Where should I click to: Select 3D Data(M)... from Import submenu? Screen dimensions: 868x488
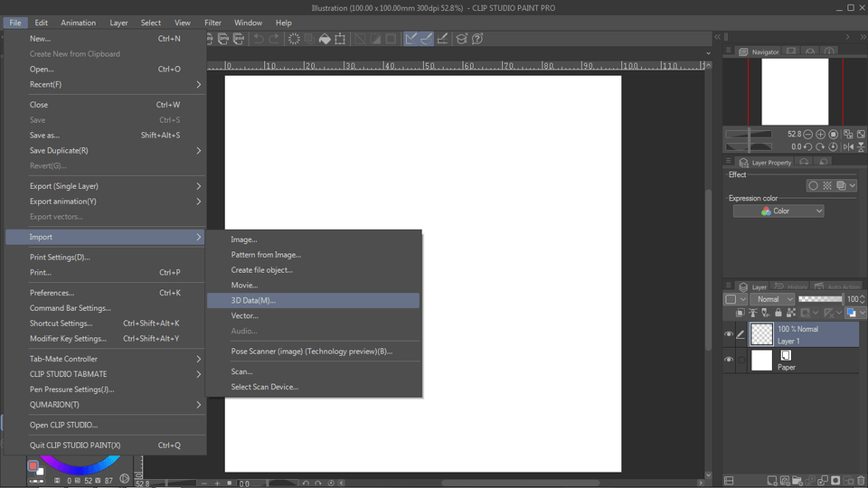point(313,300)
